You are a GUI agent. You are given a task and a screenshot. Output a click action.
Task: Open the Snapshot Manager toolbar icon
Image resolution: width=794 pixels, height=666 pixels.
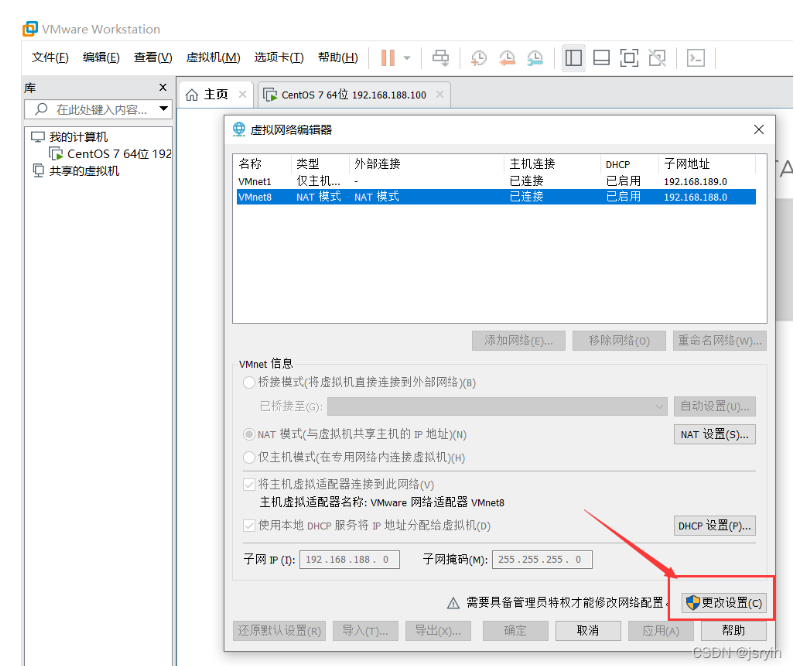tap(534, 58)
